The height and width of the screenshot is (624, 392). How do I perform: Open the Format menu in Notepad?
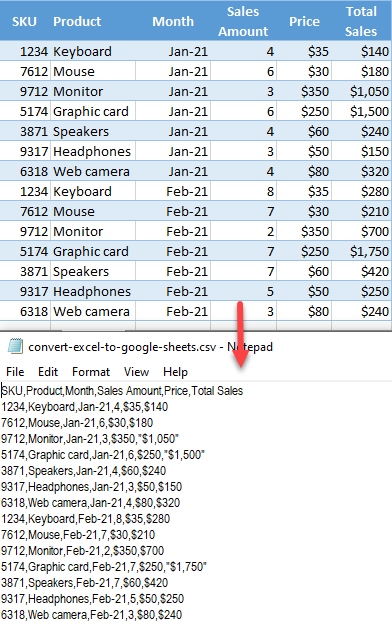91,372
